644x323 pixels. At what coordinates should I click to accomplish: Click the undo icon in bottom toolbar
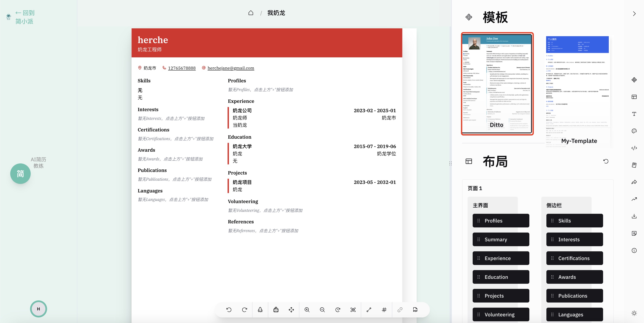(229, 310)
